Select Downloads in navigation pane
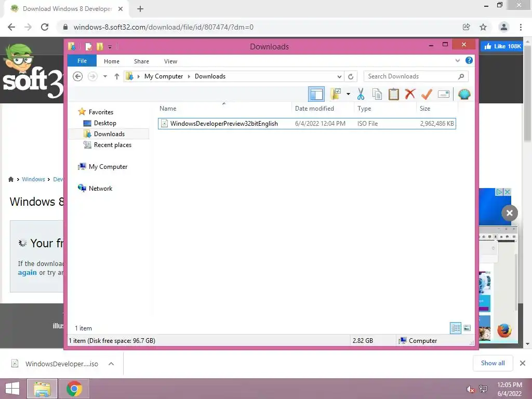 click(109, 134)
